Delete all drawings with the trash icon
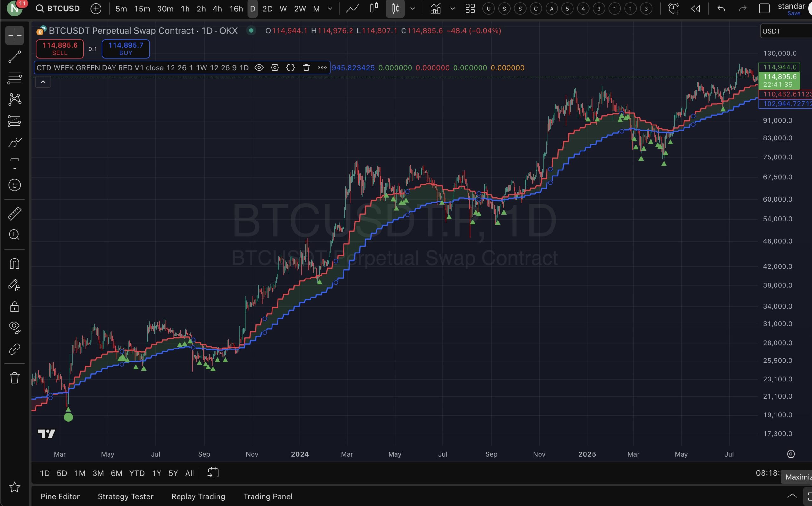 click(14, 377)
